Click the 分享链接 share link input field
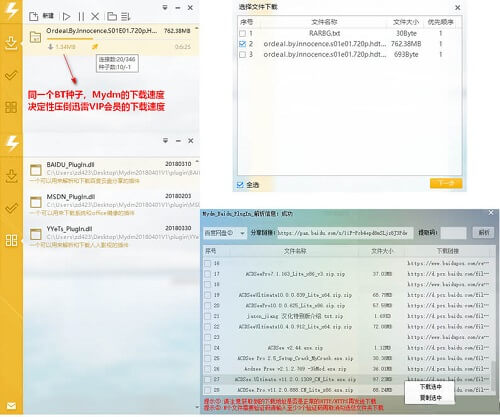Screen dimensions: 500x417 coord(345,233)
